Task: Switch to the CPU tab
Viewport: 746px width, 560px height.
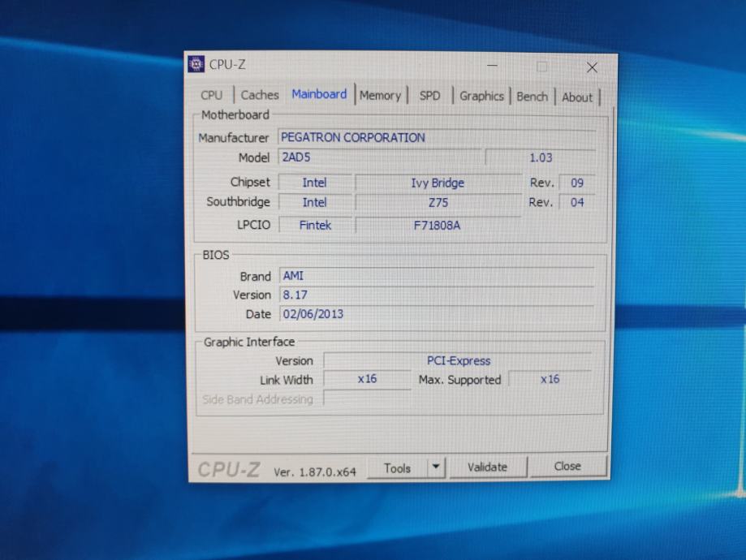Action: pyautogui.click(x=212, y=95)
